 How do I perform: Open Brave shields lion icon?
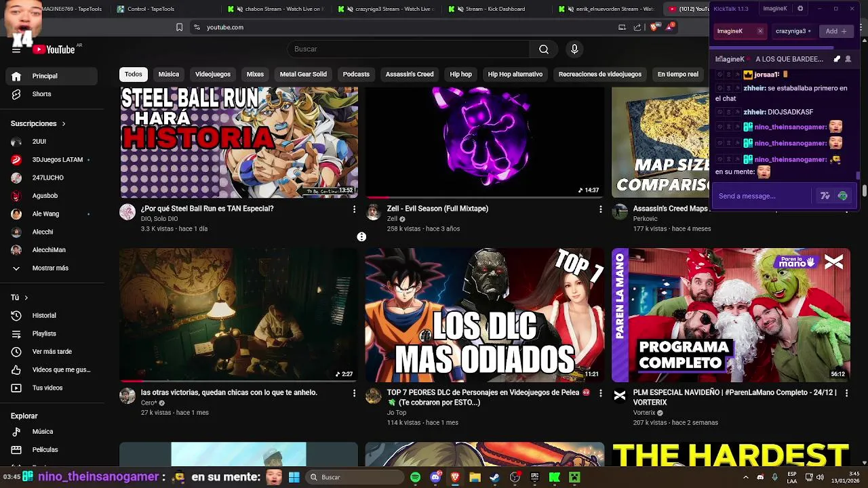click(654, 27)
